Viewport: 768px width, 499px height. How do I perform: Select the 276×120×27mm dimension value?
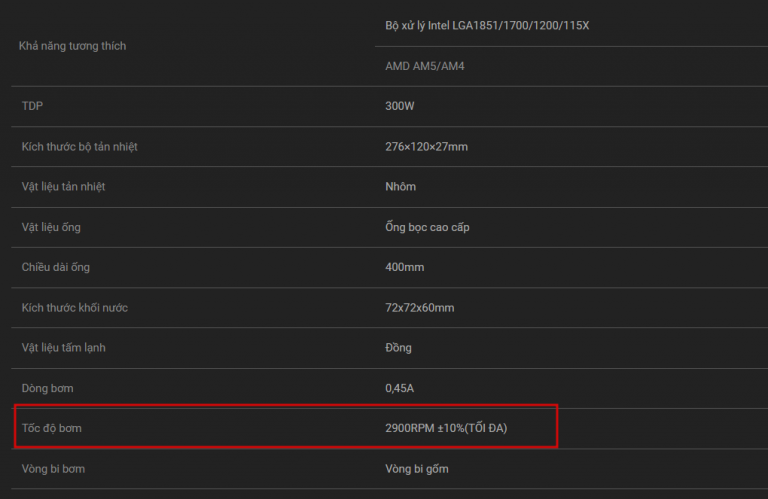[x=426, y=147]
